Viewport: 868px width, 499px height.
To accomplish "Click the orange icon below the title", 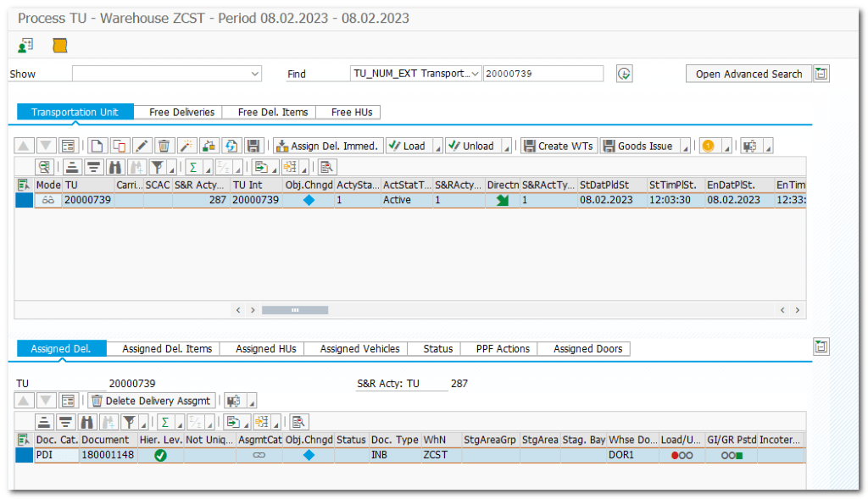I will (60, 45).
